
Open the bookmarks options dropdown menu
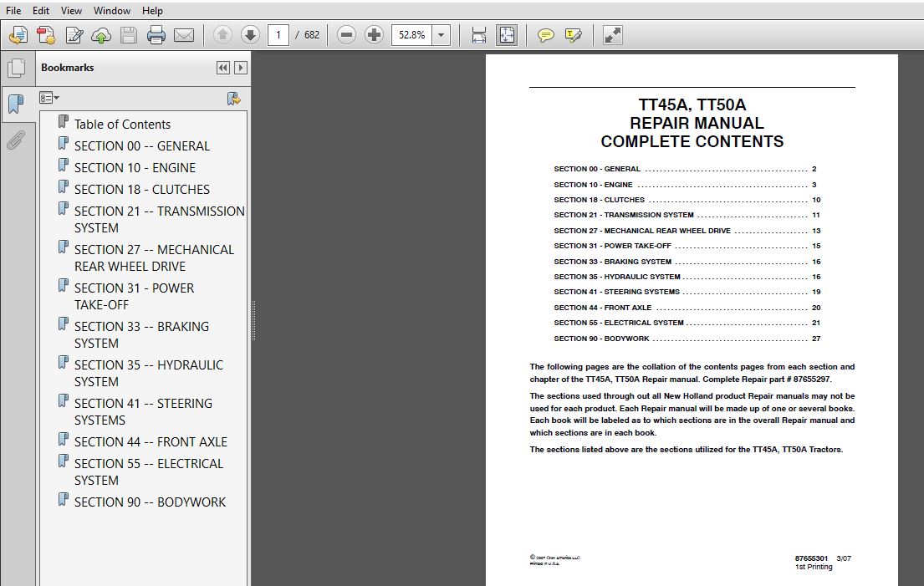[50, 98]
